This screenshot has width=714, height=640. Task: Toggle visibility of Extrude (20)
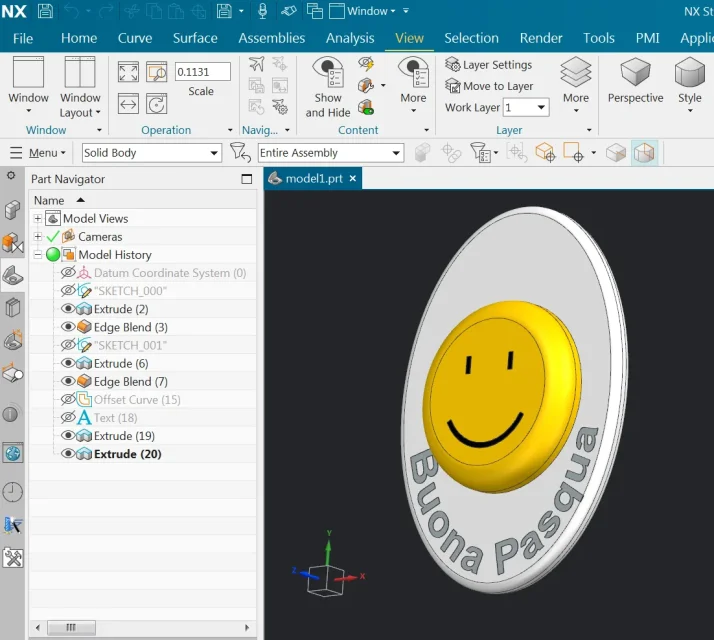click(68, 454)
